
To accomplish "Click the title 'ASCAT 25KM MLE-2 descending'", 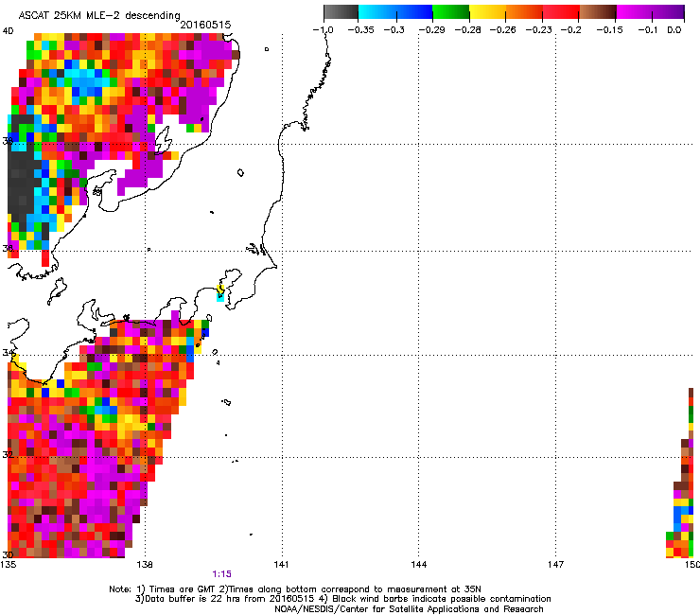I will point(99,16).
